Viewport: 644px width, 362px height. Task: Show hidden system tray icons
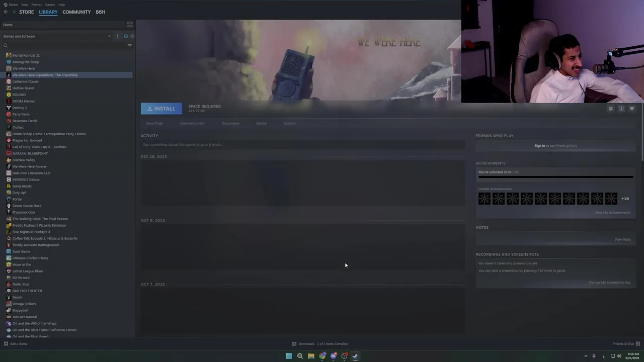pos(586,356)
